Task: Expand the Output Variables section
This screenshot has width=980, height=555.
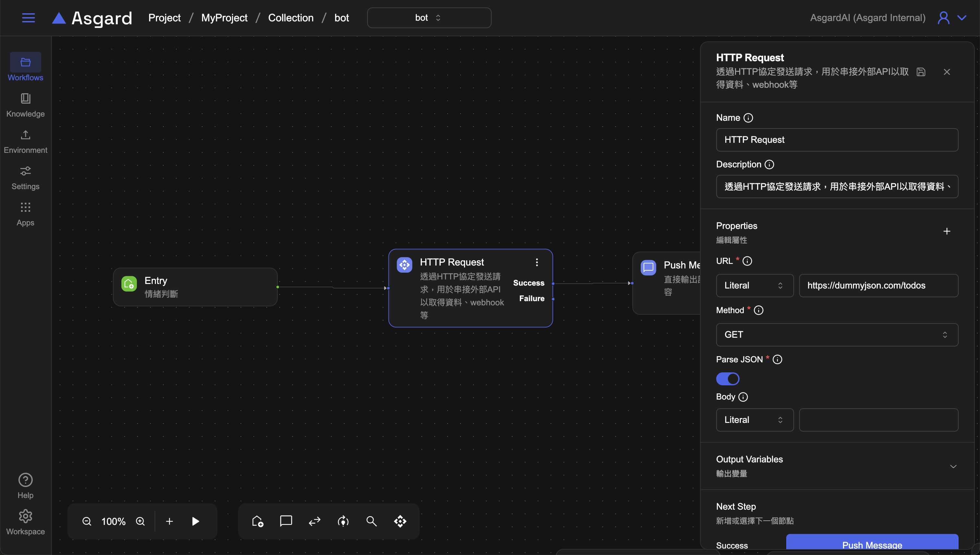Action: point(953,466)
